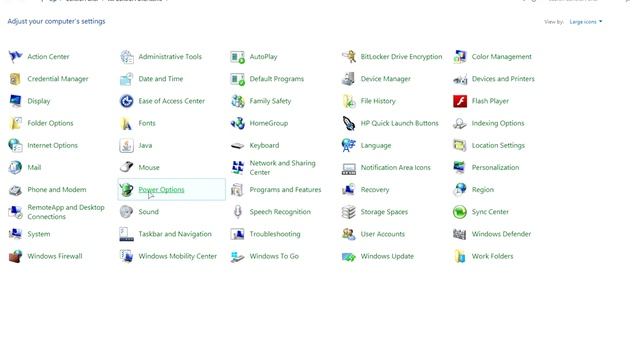Open Date and Time icon
Viewport: 640px width, 360px height.
click(127, 78)
